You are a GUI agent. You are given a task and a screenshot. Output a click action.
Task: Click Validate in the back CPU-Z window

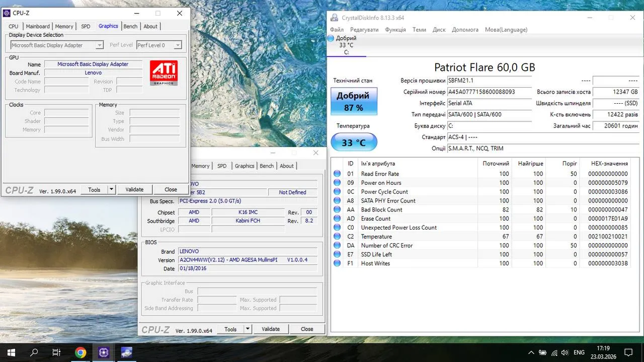coord(271,329)
